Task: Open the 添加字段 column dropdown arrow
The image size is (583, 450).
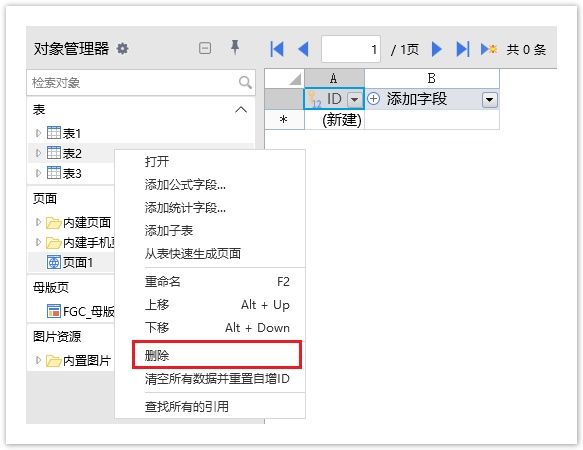Action: click(489, 100)
